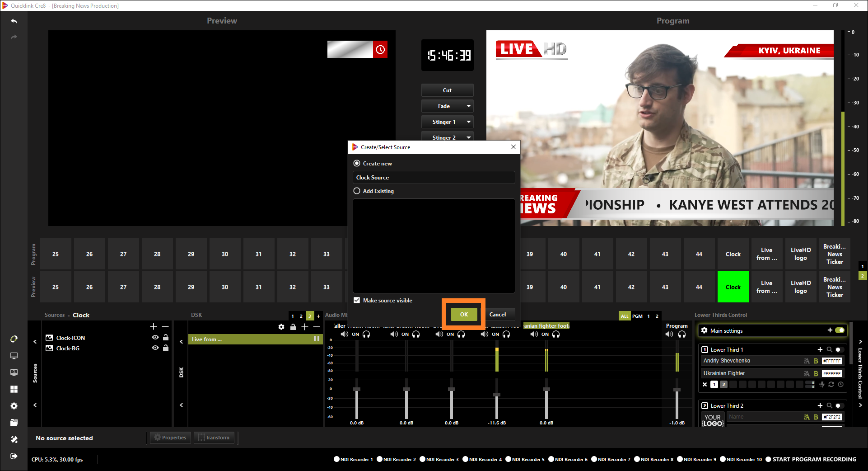Image resolution: width=868 pixels, height=471 pixels.
Task: Pause the Live from DSK item
Action: pyautogui.click(x=316, y=339)
